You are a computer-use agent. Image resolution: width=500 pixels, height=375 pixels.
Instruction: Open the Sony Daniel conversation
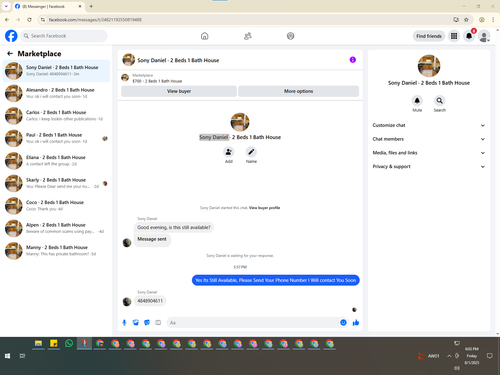coord(56,71)
